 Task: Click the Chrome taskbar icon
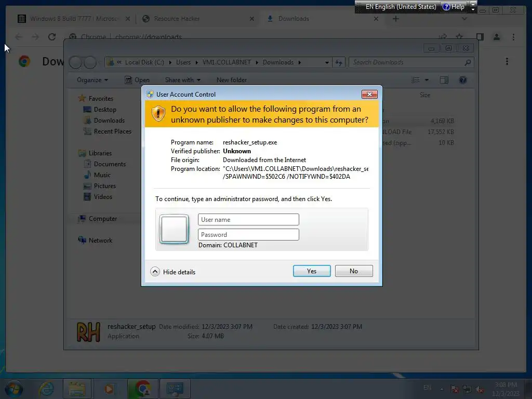142,389
